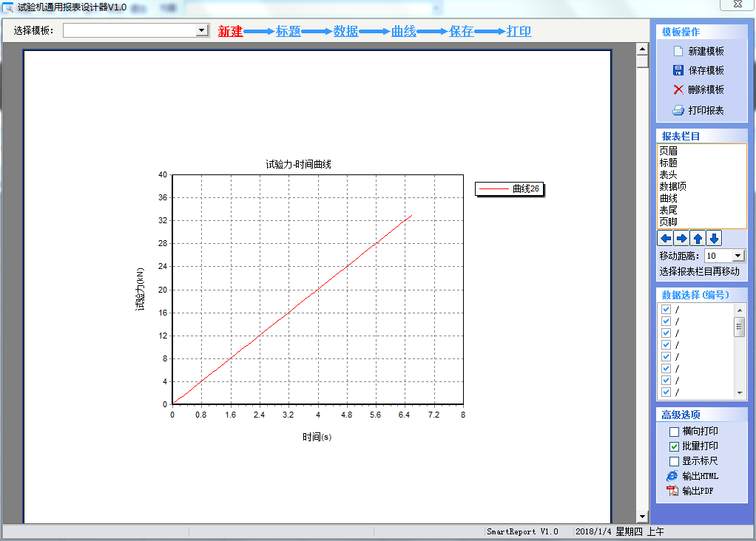Viewport: 756px width, 541px height.
Task: Click the report page scrollbar down arrow
Action: 642,517
